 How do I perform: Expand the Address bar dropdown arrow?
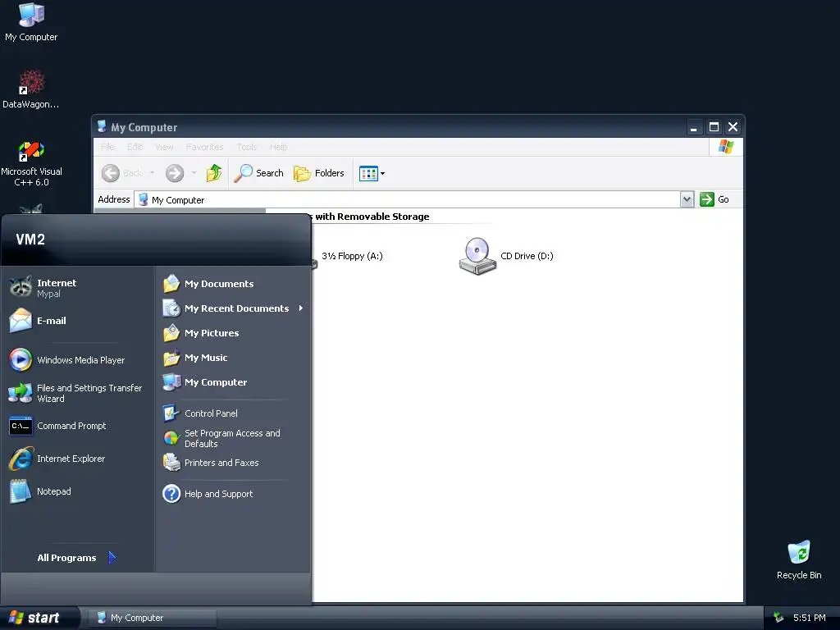coord(687,199)
